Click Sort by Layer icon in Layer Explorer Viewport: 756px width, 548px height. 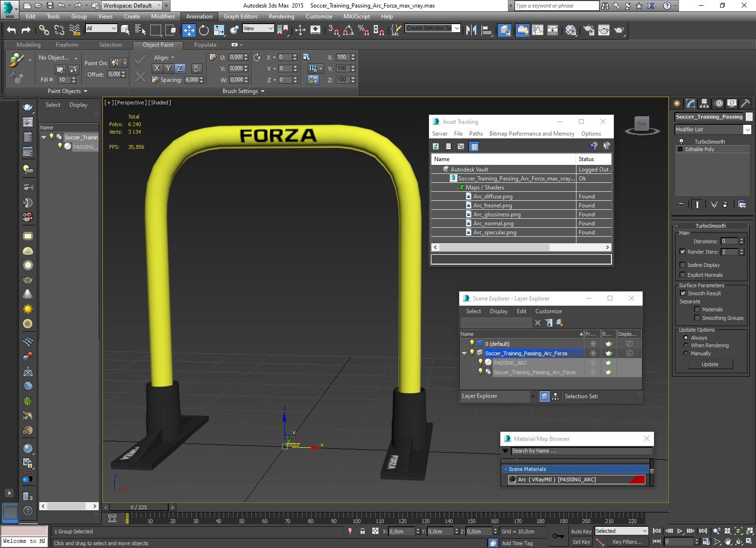pos(544,396)
